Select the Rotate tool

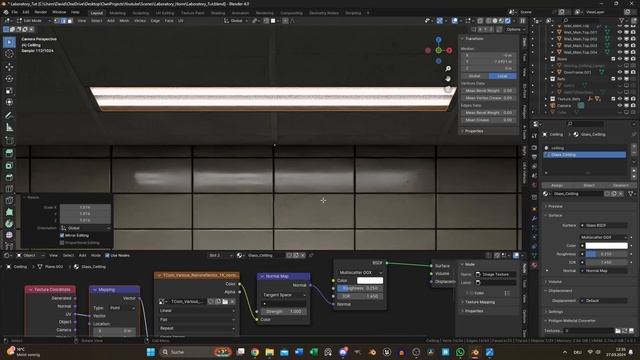[x=9, y=79]
